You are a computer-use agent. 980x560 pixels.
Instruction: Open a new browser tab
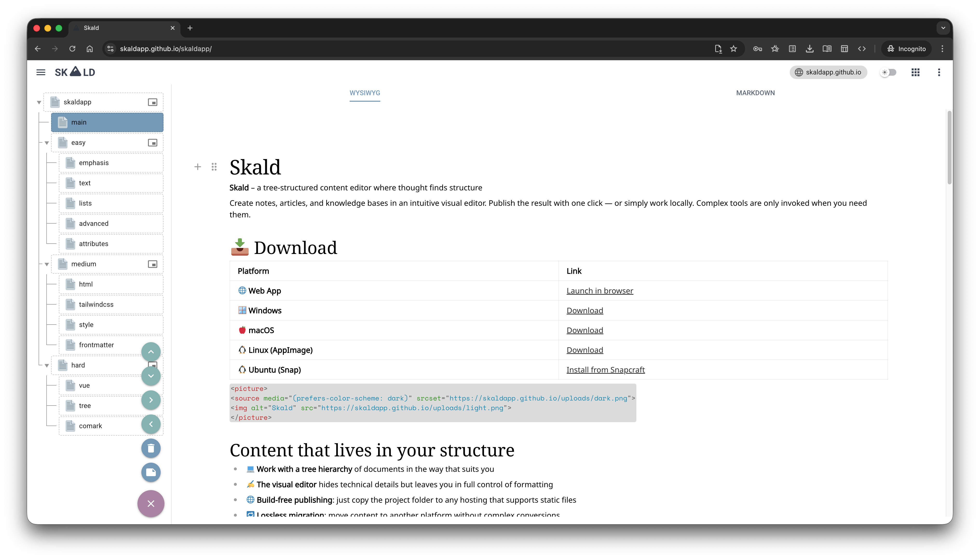coord(190,28)
